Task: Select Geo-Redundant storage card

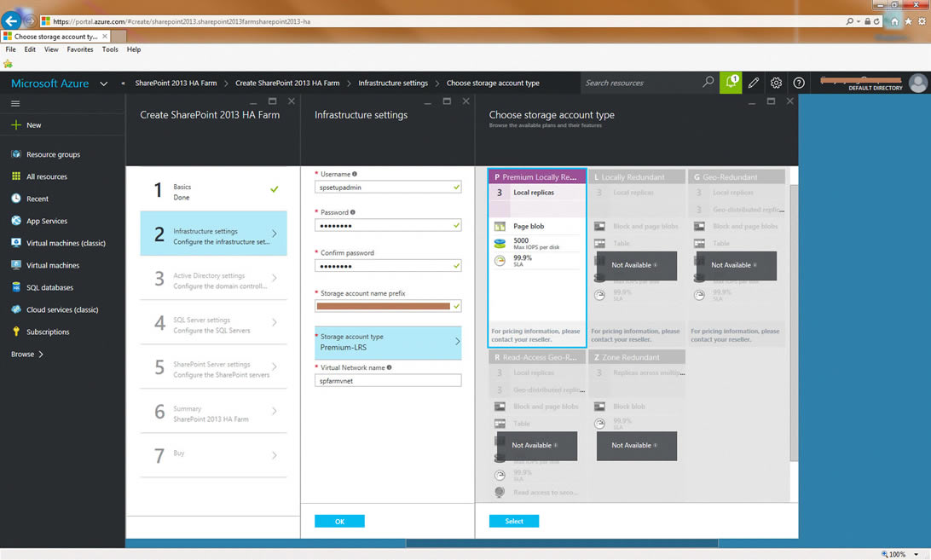Action: [x=737, y=257]
